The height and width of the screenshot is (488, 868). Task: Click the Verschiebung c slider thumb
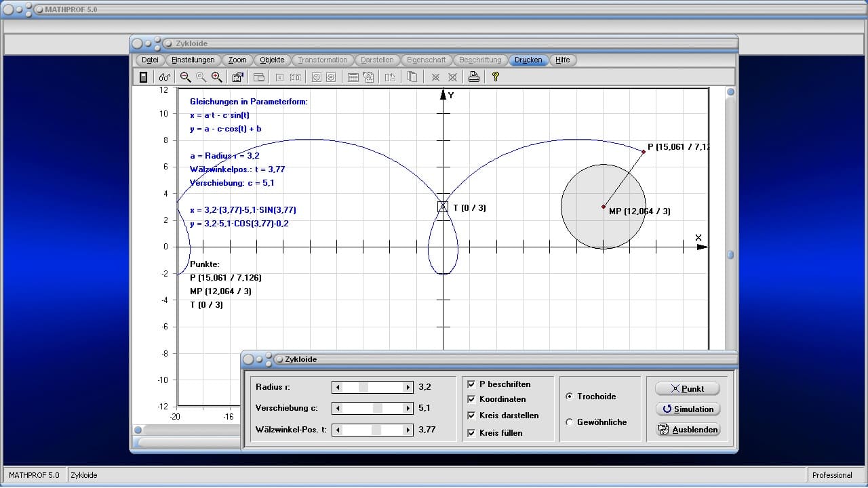click(378, 408)
